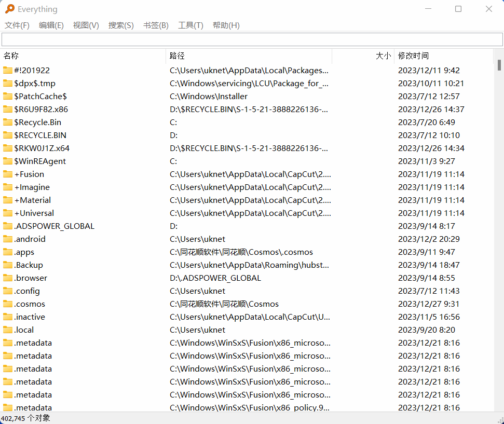
Task: Select the +Imagine result name
Action: click(x=32, y=187)
